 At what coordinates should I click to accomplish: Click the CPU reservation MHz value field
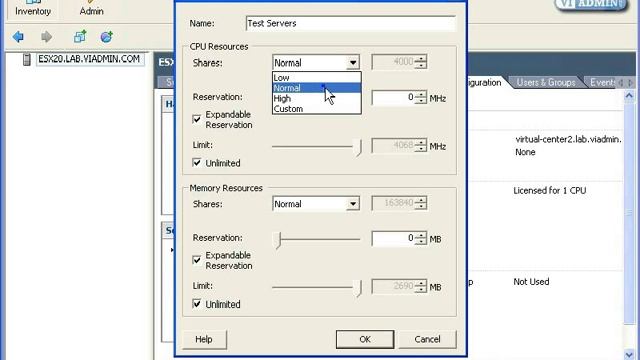pyautogui.click(x=393, y=98)
